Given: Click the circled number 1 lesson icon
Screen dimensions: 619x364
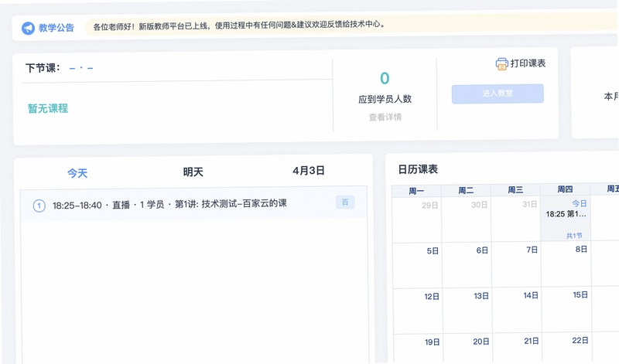Looking at the screenshot, I should pos(39,206).
